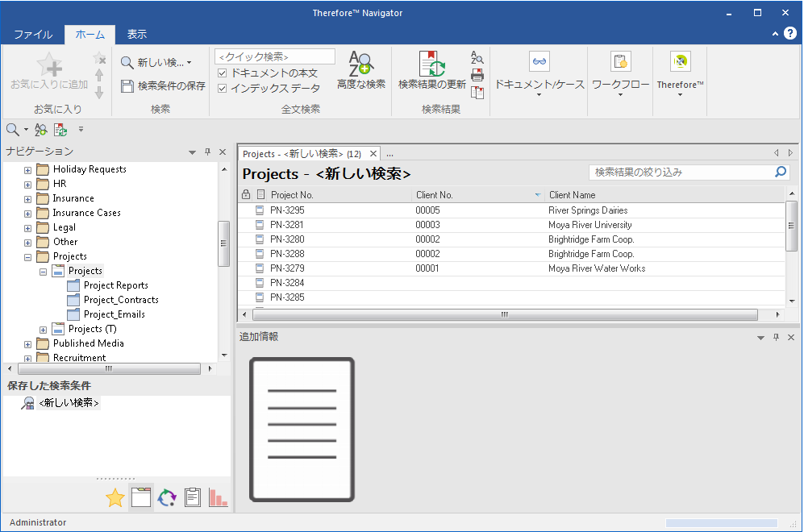
Task: Open the 新しい検索 new search button
Action: click(x=156, y=63)
